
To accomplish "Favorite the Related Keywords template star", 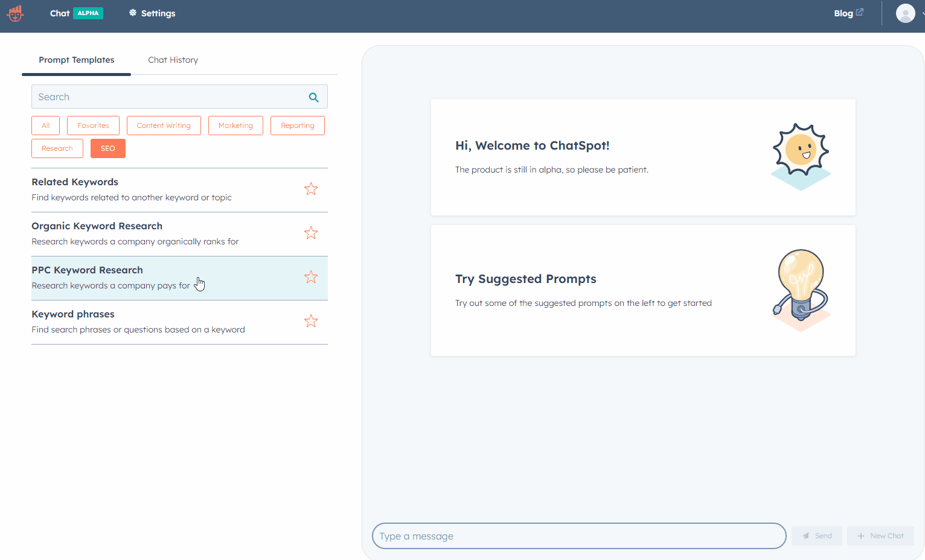I will 311,189.
